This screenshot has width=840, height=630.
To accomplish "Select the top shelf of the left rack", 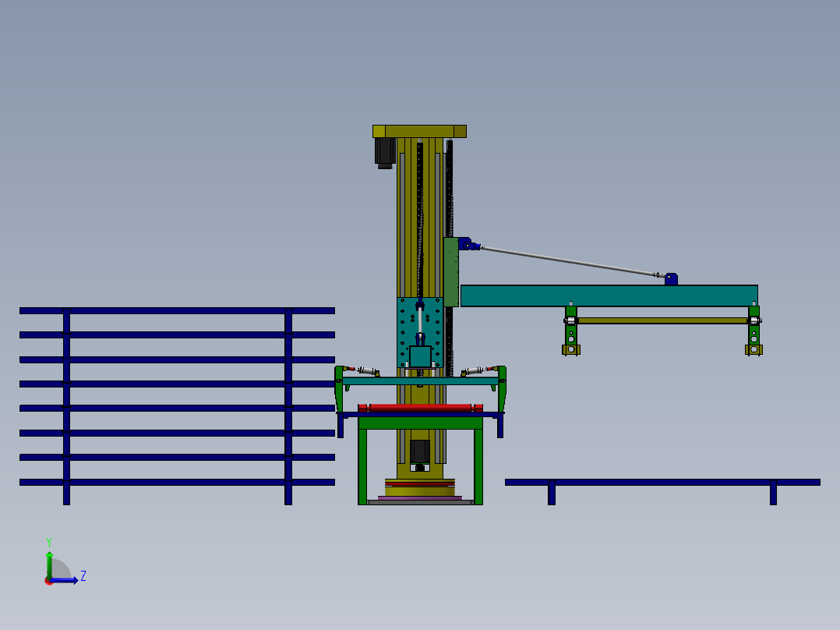I will click(177, 310).
